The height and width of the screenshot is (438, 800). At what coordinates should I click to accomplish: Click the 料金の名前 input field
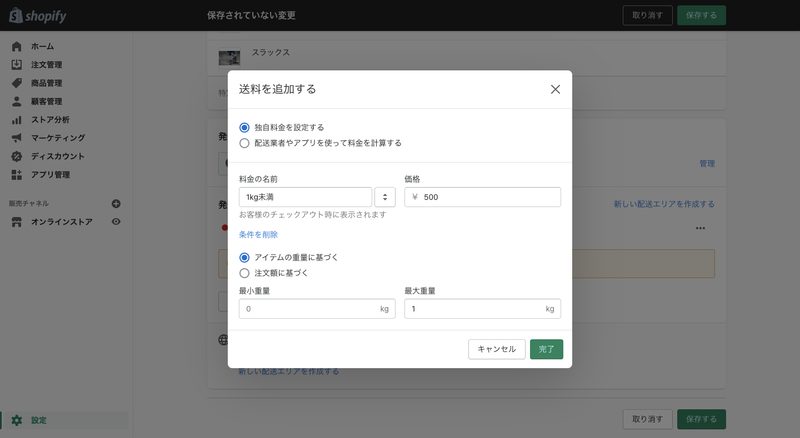point(305,197)
